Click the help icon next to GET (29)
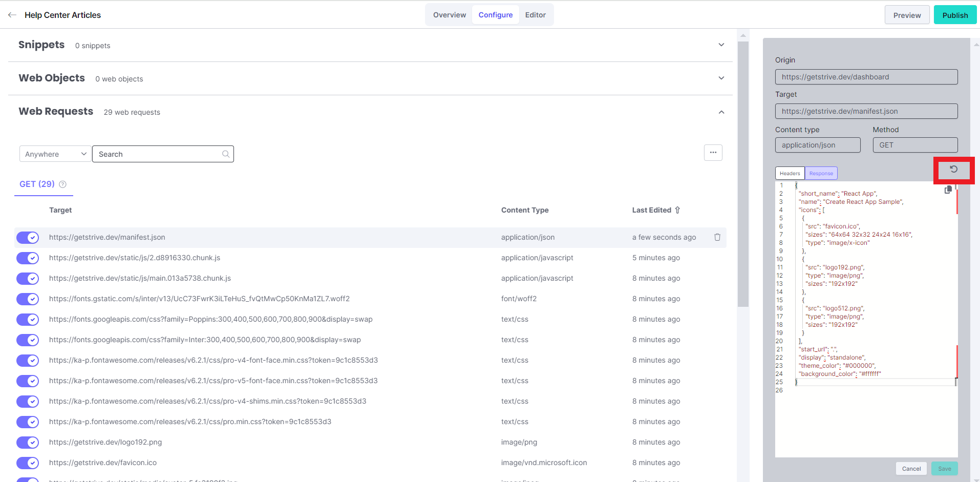 [62, 184]
